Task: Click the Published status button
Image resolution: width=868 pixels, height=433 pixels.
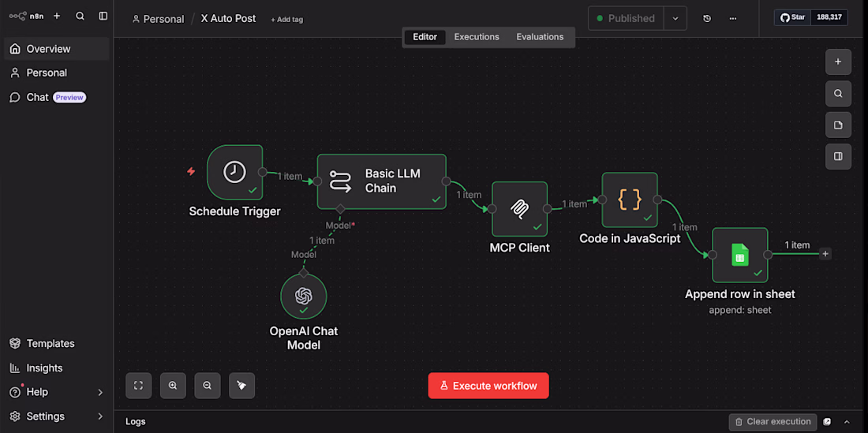Action: (x=626, y=18)
